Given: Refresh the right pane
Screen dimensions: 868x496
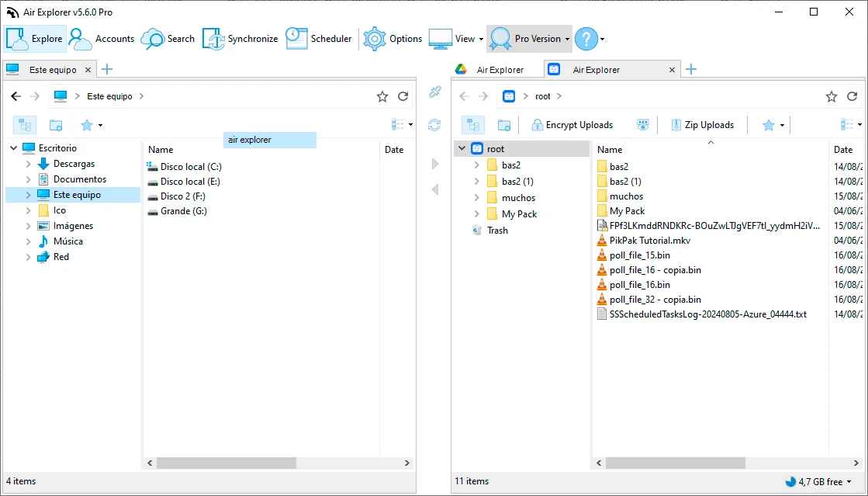Looking at the screenshot, I should click(852, 96).
